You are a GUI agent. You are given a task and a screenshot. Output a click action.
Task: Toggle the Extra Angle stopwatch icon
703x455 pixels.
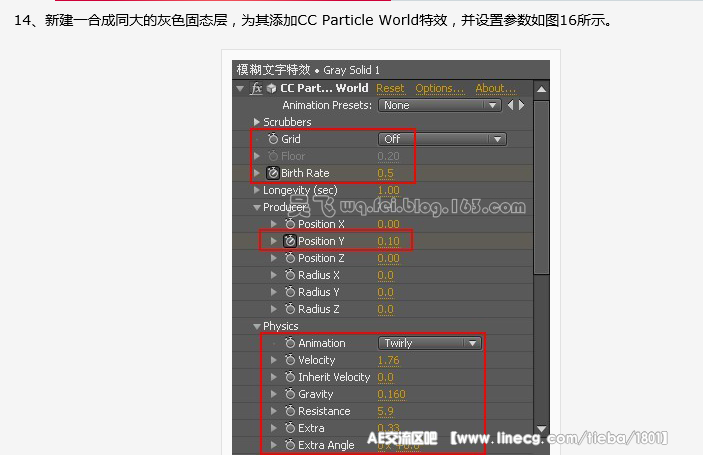tap(290, 445)
